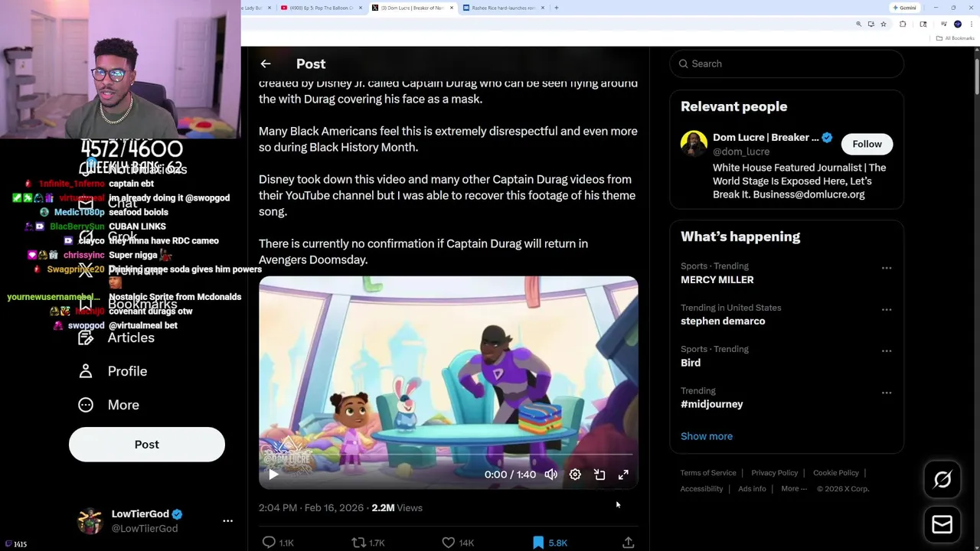Image resolution: width=980 pixels, height=551 pixels.
Task: Close the Rashee Rice tab
Action: (543, 8)
